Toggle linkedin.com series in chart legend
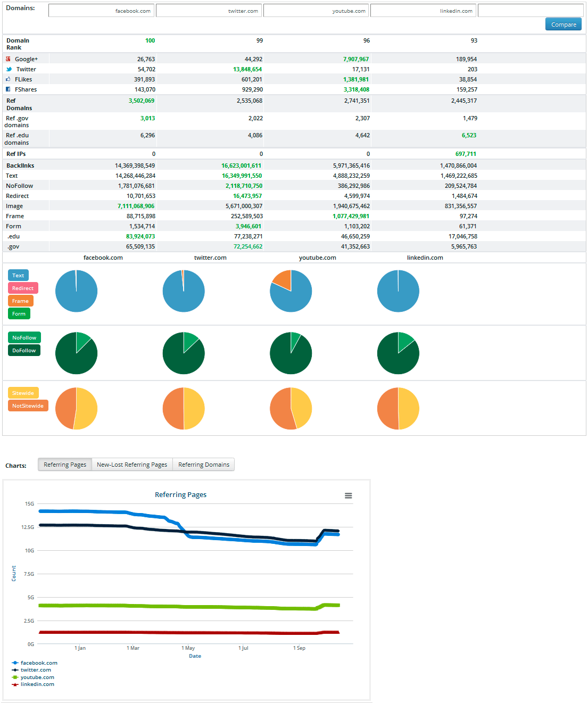Image resolution: width=588 pixels, height=703 pixels. point(37,684)
